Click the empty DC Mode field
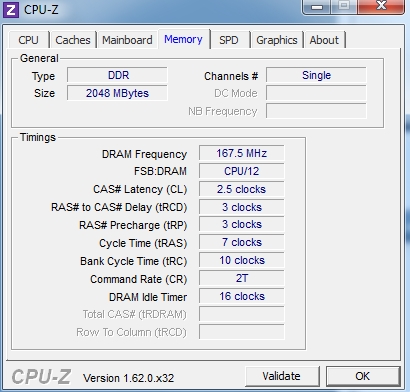The height and width of the screenshot is (392, 410). pos(316,93)
